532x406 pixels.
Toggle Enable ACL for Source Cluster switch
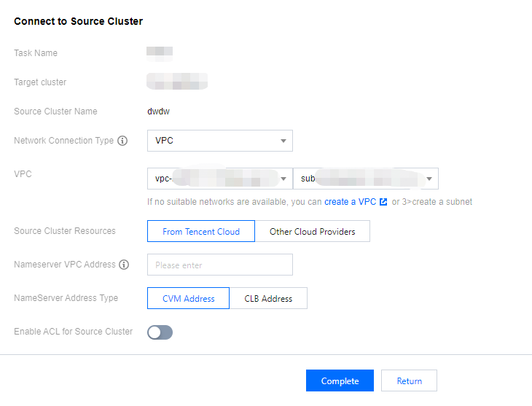click(160, 332)
